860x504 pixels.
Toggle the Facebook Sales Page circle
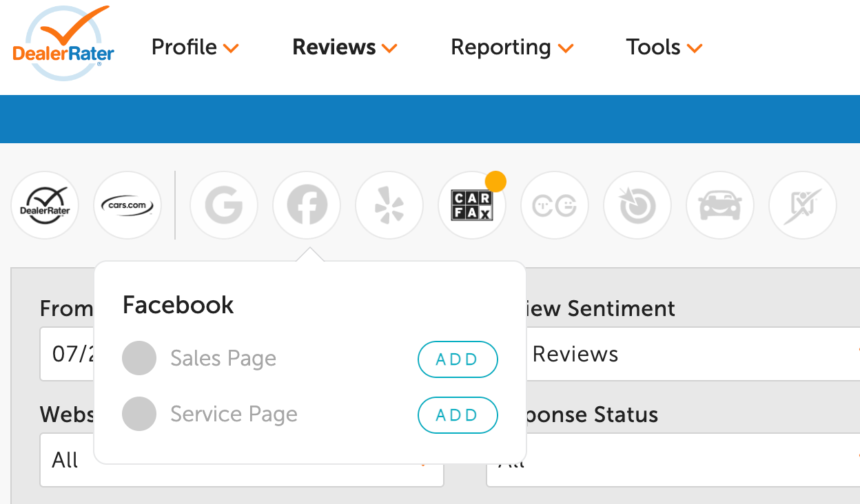(139, 358)
